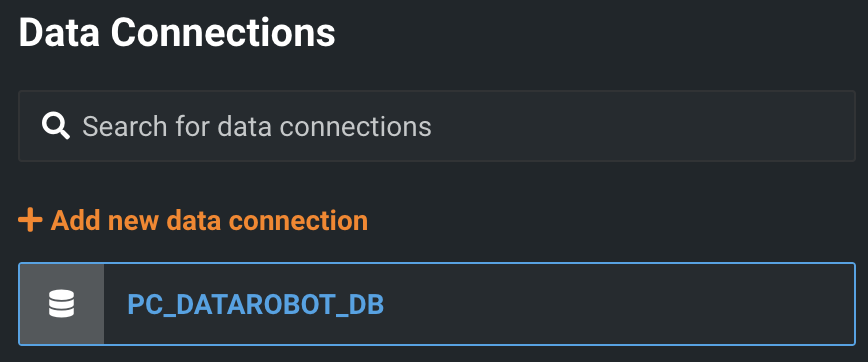
Task: Click the search placeholder text
Action: [x=257, y=127]
